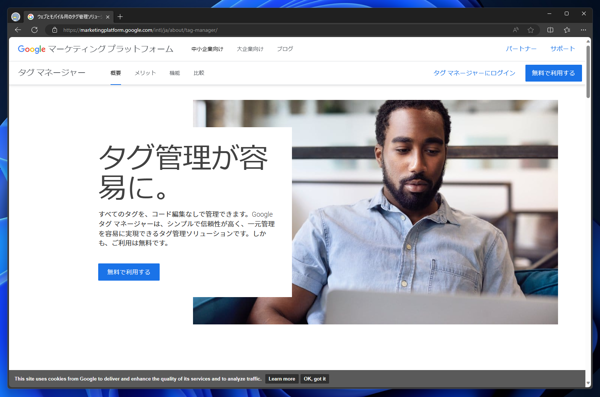The image size is (600, 397).
Task: Maximize the browser window
Action: pos(566,13)
